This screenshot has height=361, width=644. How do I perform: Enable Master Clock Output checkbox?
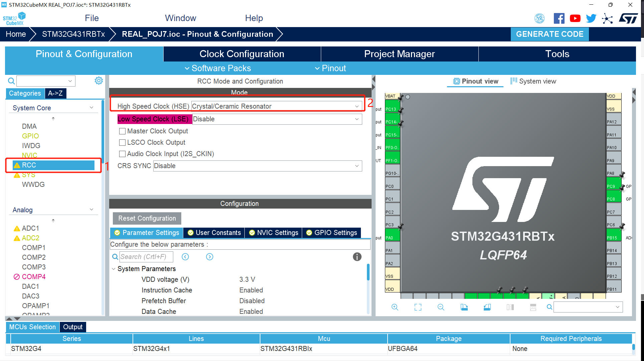[x=123, y=131]
